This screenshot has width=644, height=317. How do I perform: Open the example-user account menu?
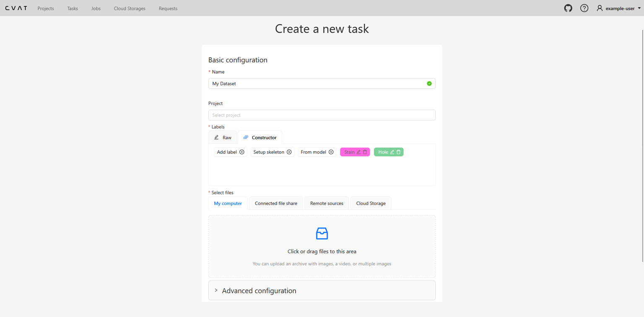(x=619, y=8)
